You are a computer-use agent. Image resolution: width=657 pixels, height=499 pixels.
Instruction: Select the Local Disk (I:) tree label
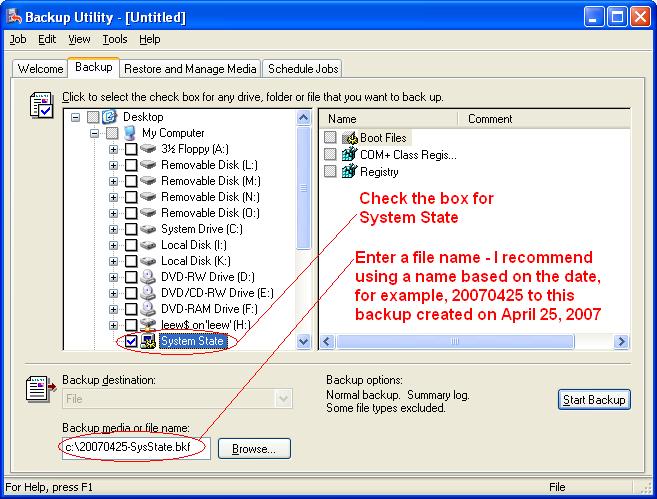click(194, 245)
